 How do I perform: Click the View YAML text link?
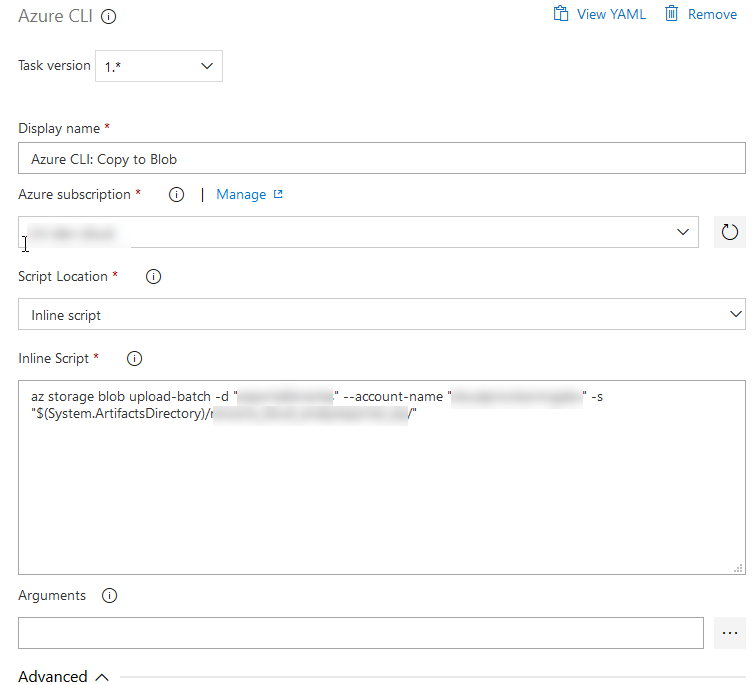click(x=611, y=14)
